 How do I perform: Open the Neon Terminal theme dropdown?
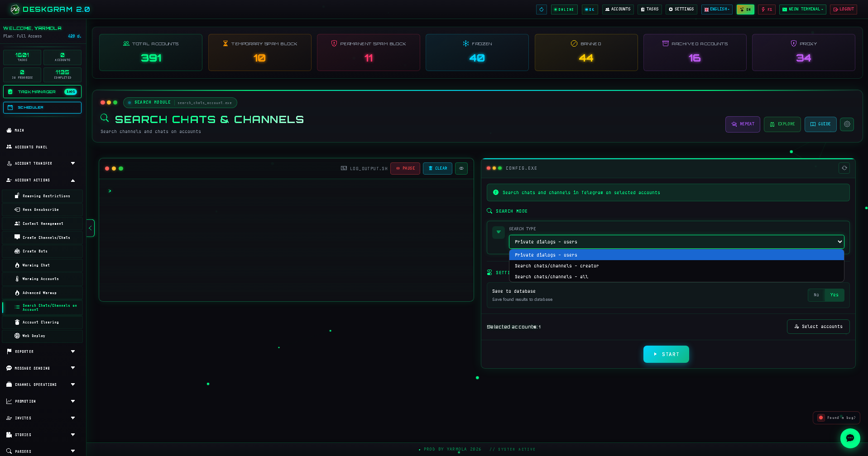[802, 9]
